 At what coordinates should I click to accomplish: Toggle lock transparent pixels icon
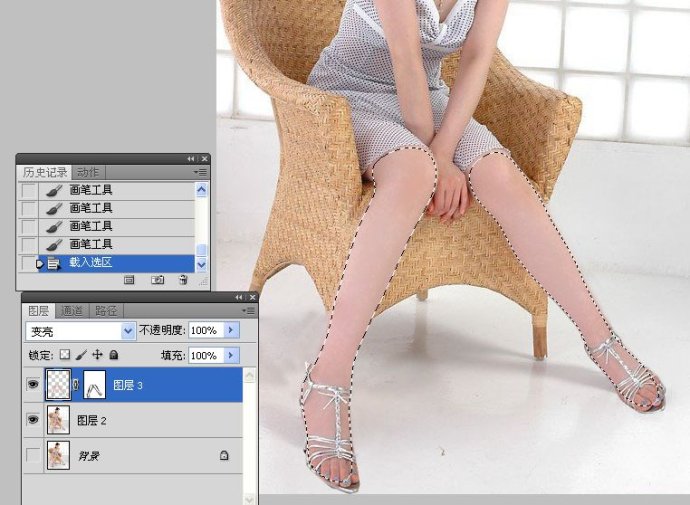click(65, 355)
